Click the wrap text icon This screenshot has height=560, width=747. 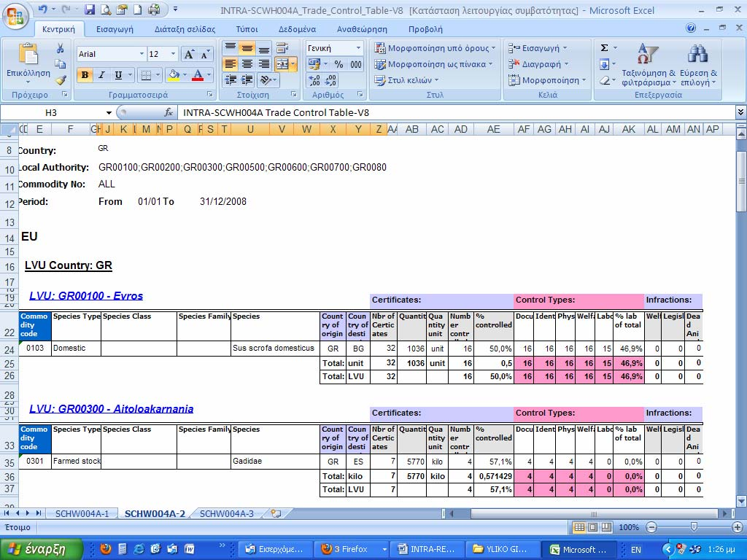coord(282,47)
